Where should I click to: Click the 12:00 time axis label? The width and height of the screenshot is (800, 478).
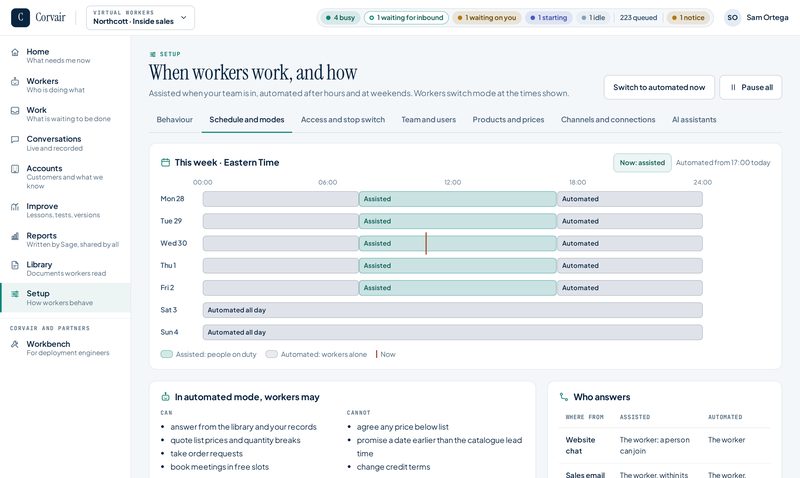point(453,182)
